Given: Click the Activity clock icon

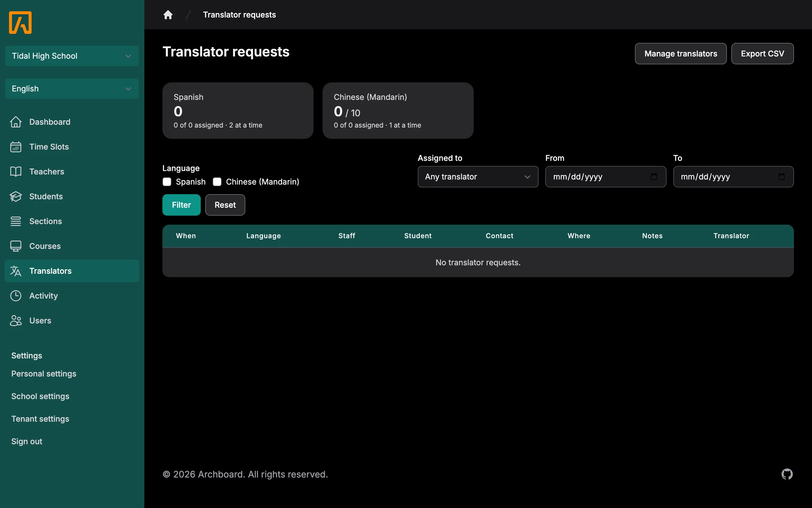Looking at the screenshot, I should [16, 296].
